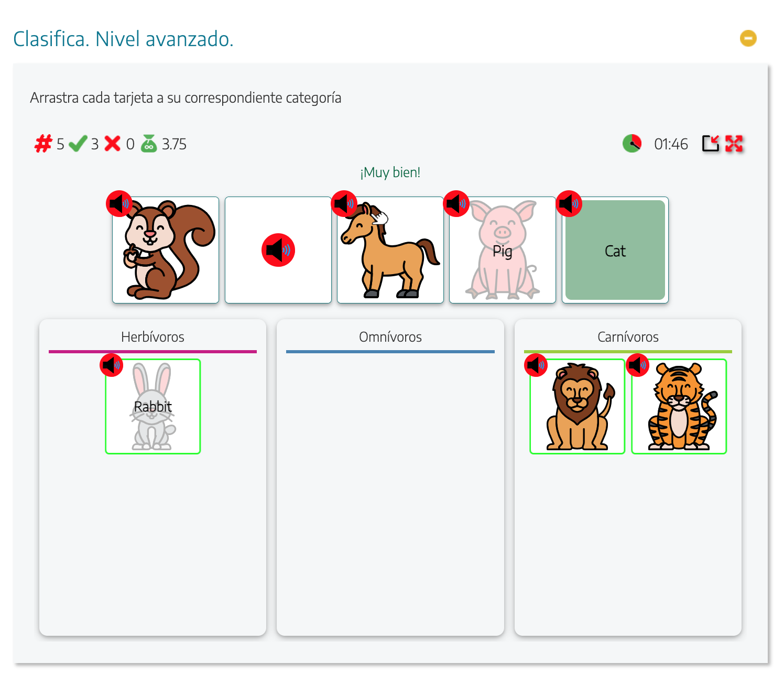Image resolution: width=784 pixels, height=673 pixels.
Task: Play audio on the Cat card
Action: click(x=570, y=204)
